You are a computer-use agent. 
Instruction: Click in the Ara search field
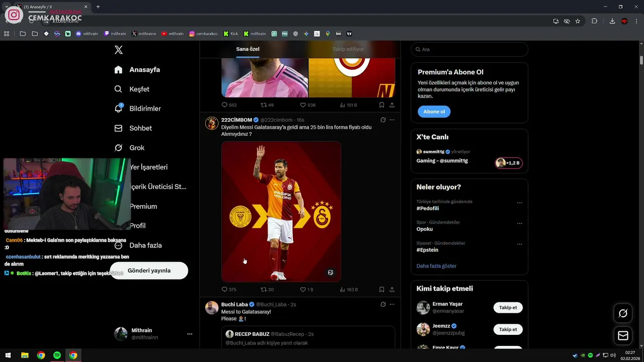(x=469, y=49)
